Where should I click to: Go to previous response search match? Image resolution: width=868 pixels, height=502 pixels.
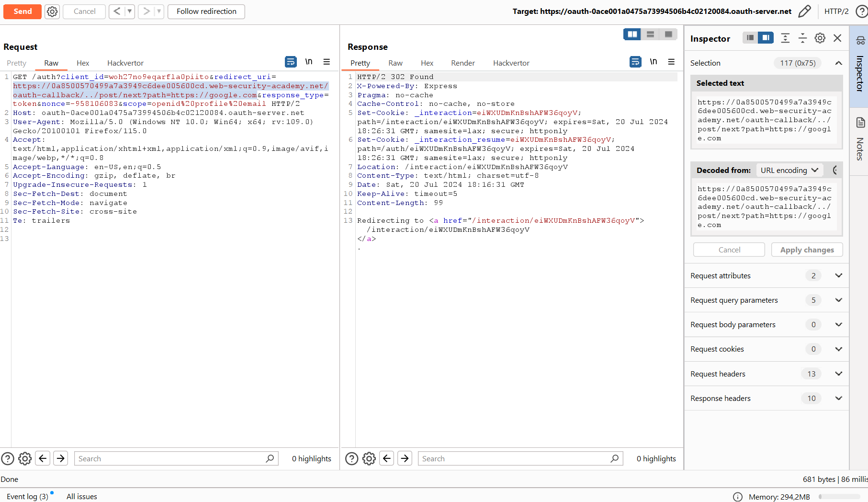387,458
